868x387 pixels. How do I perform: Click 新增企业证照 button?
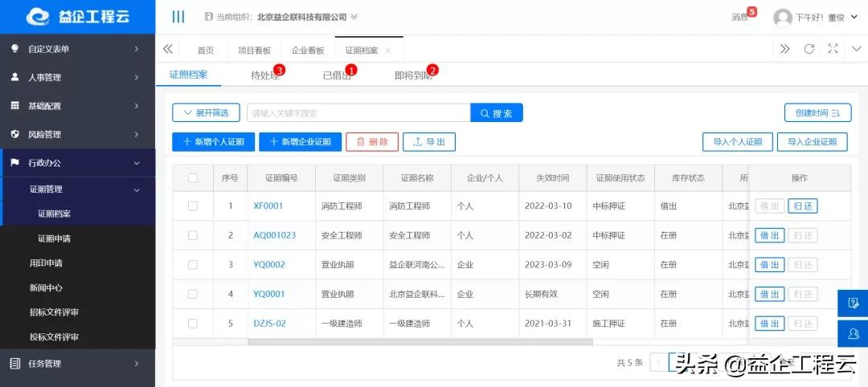pyautogui.click(x=300, y=141)
